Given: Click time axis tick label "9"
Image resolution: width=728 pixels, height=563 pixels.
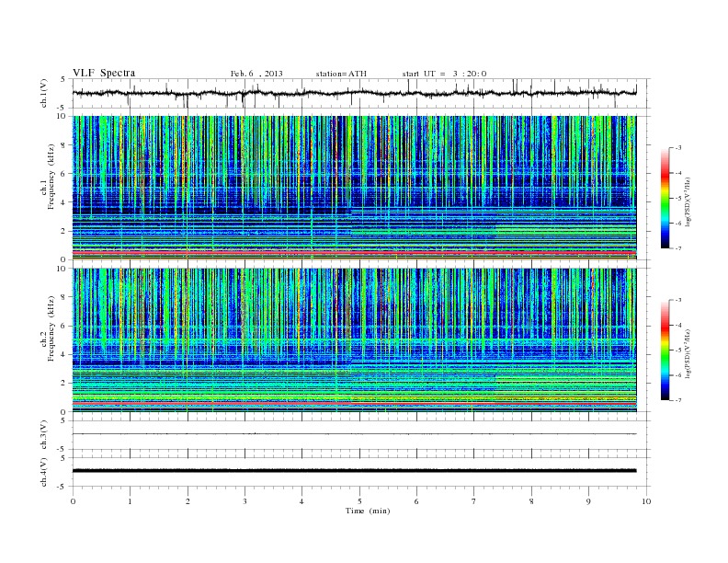Looking at the screenshot, I should pyautogui.click(x=588, y=501).
